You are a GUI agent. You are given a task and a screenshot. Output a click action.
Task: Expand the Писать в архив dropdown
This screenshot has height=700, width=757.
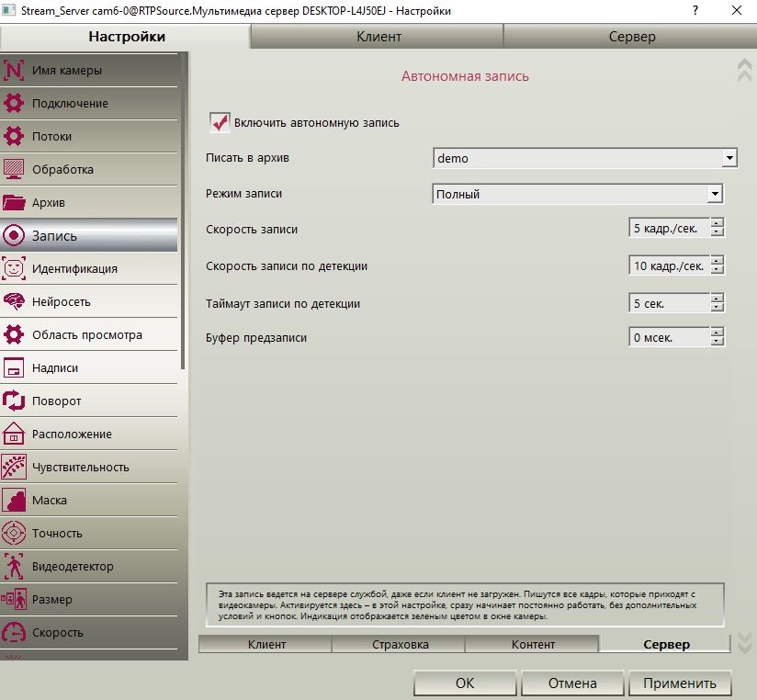pyautogui.click(x=729, y=158)
